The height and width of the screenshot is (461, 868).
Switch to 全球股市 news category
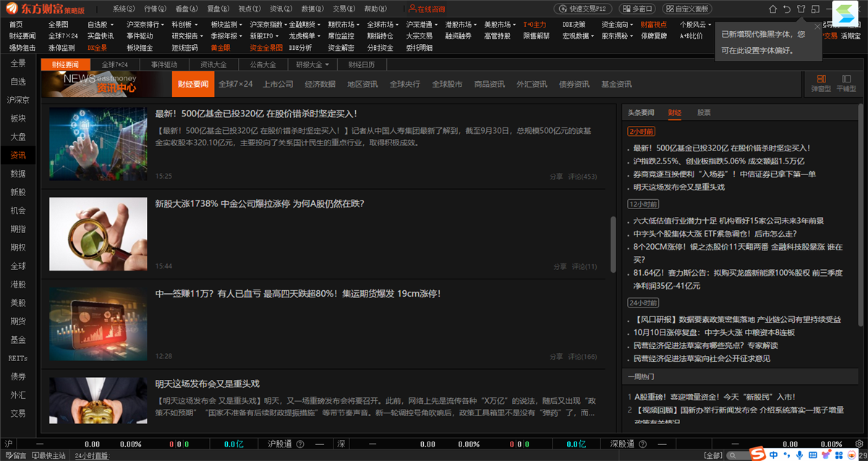pyautogui.click(x=447, y=84)
